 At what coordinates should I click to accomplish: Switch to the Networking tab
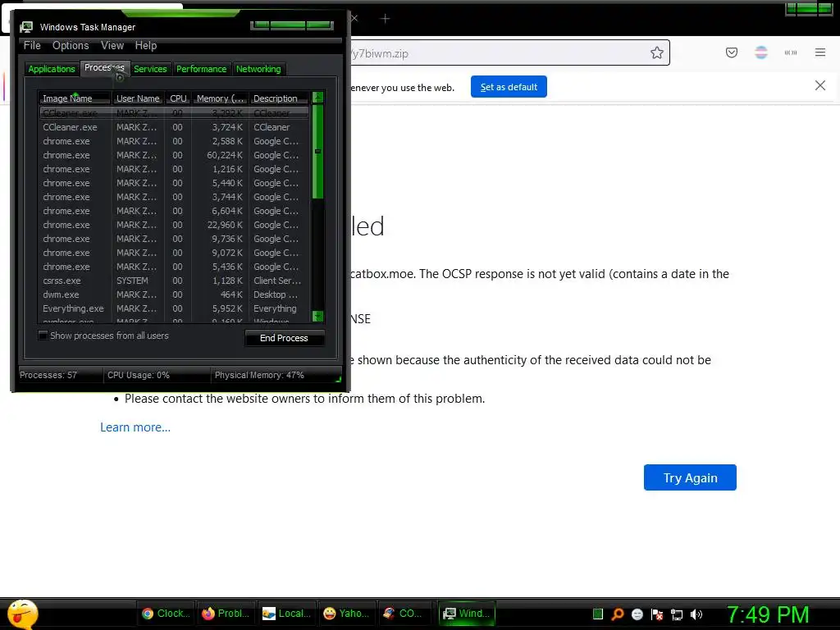[x=258, y=69]
